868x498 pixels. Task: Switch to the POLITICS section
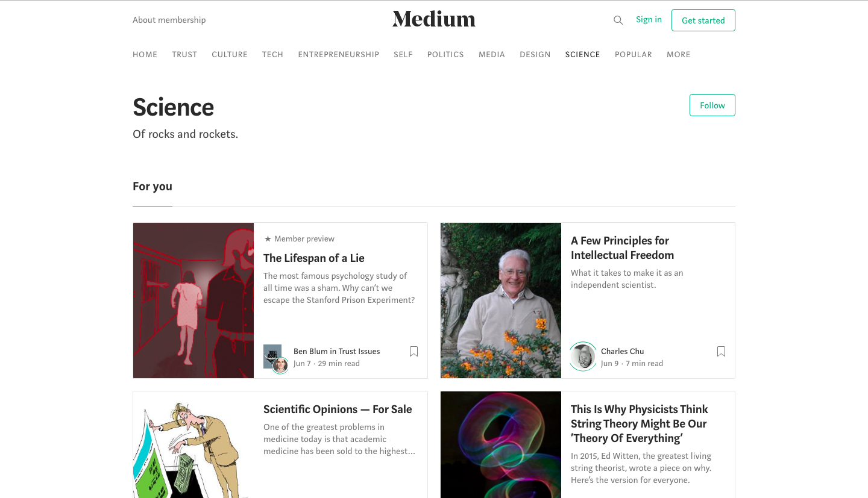tap(445, 54)
